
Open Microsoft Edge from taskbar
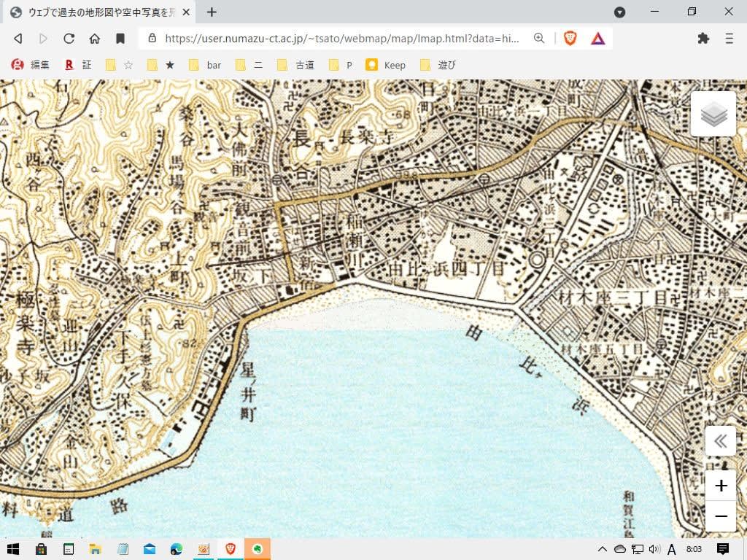(x=177, y=549)
